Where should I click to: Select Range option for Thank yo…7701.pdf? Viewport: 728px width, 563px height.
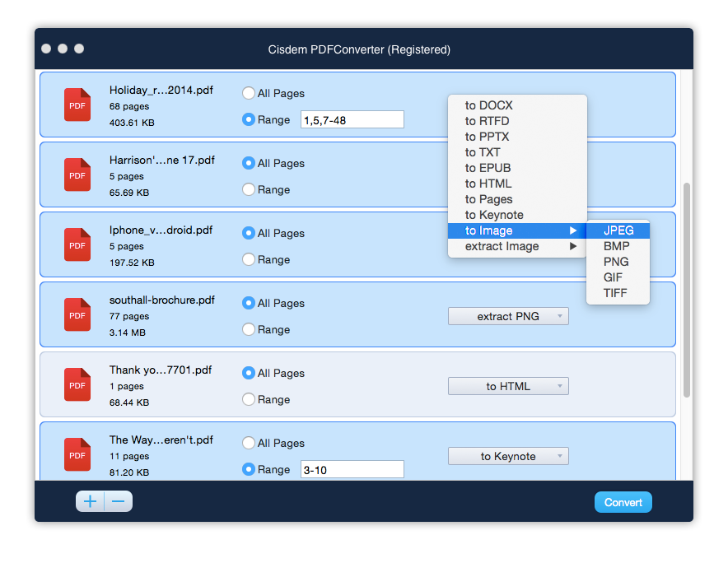[249, 400]
